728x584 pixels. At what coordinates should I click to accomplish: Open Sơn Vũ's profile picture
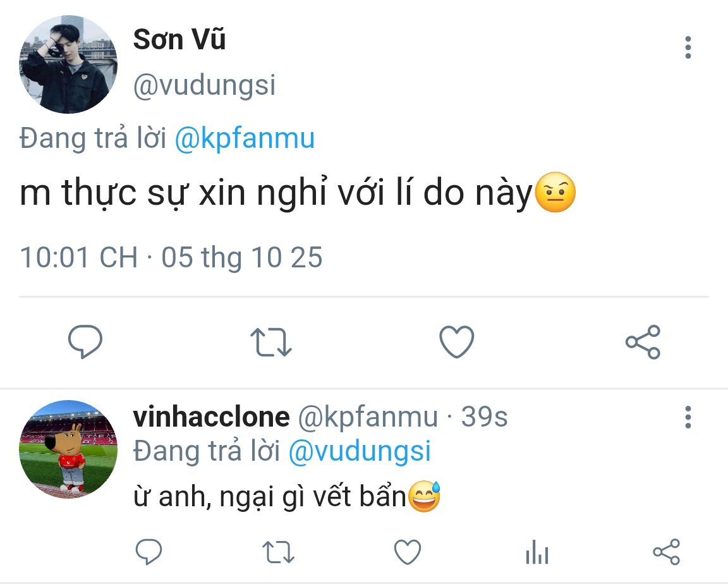click(x=68, y=64)
